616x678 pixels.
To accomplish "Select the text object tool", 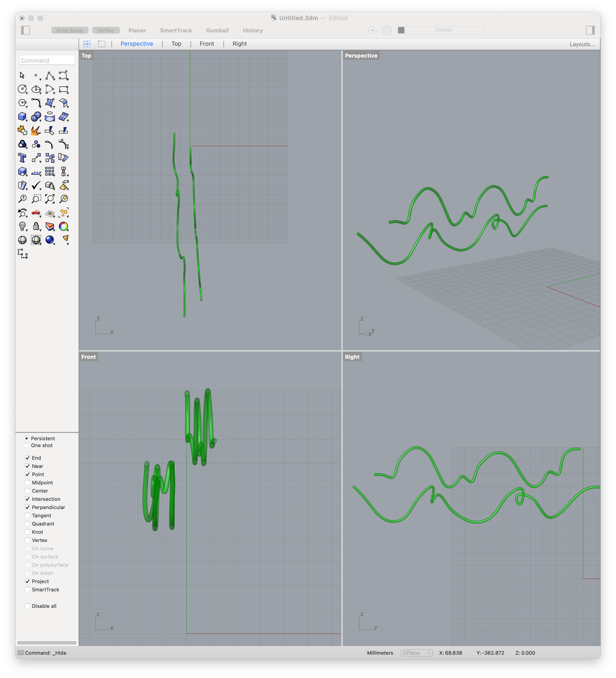I will [23, 157].
